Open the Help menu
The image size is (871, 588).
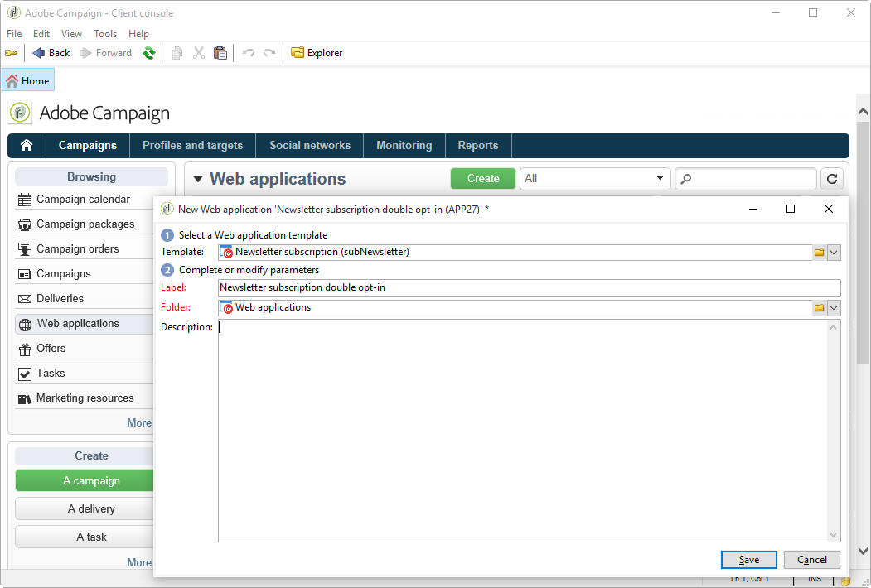tap(138, 34)
